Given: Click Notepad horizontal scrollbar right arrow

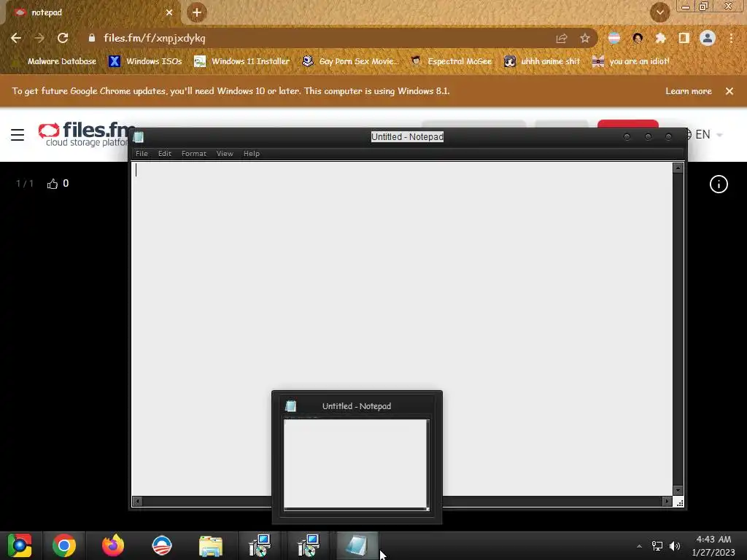Looking at the screenshot, I should tap(667, 501).
